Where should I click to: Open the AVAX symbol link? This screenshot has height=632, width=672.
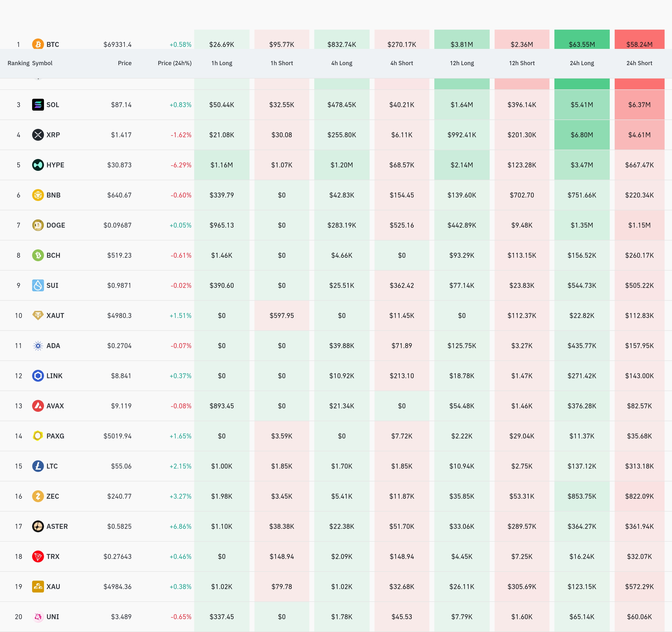(55, 406)
